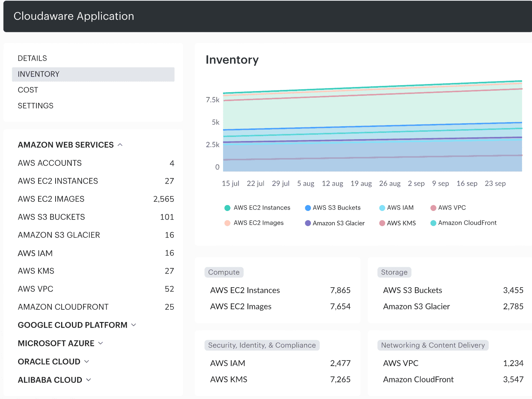Viewport: 532px width, 399px height.
Task: Click the 23 sep chart axis label
Action: [495, 184]
